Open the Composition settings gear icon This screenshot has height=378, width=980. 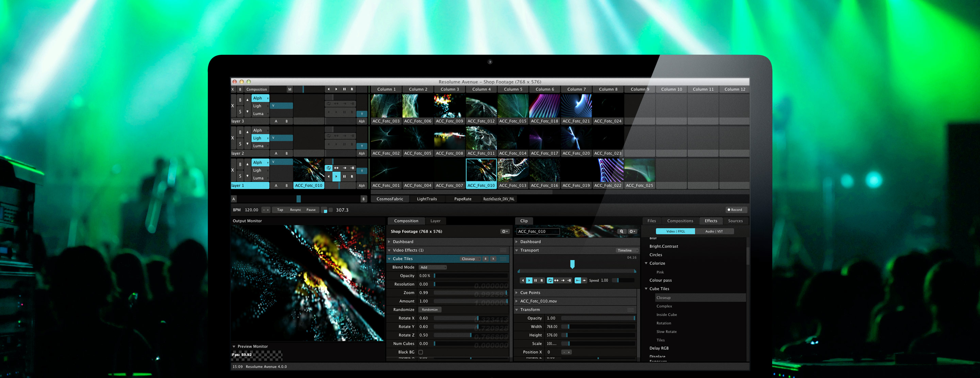tap(504, 231)
